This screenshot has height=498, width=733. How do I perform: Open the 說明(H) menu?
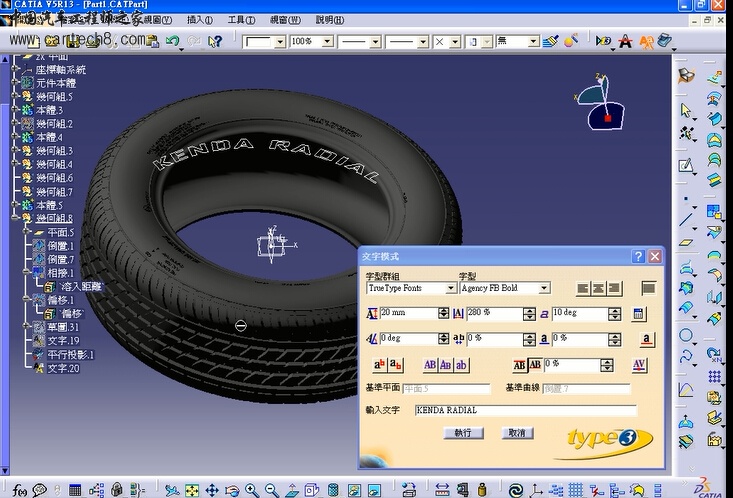click(330, 20)
